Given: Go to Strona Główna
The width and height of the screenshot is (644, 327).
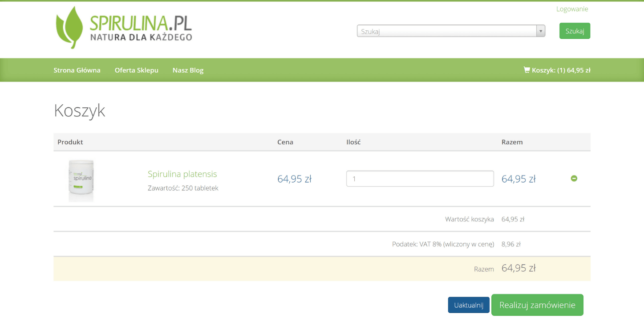Looking at the screenshot, I should [77, 70].
